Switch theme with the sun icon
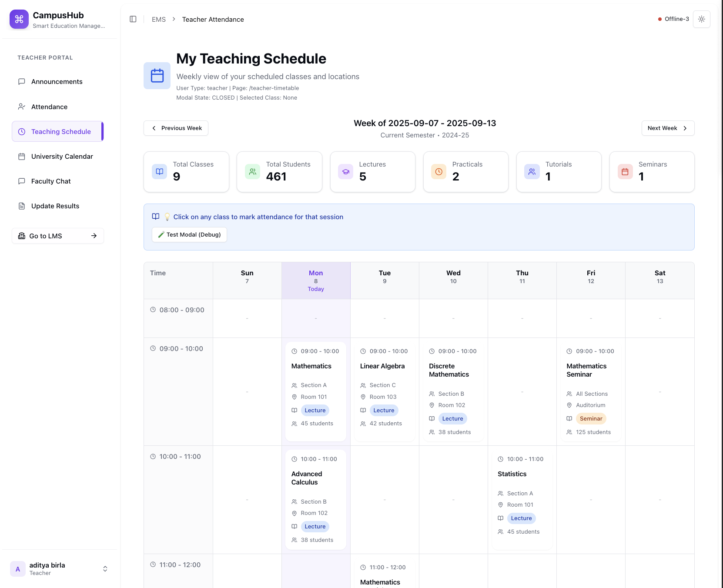Viewport: 723px width, 588px height. pyautogui.click(x=701, y=19)
